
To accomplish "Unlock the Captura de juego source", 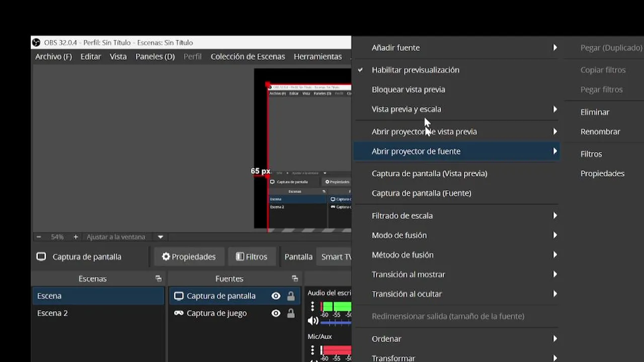I will pos(291,313).
